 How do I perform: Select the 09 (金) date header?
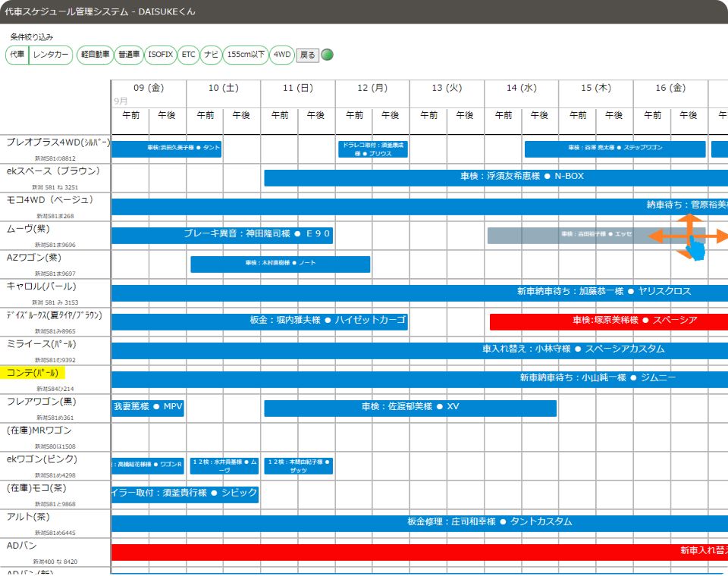click(x=149, y=88)
